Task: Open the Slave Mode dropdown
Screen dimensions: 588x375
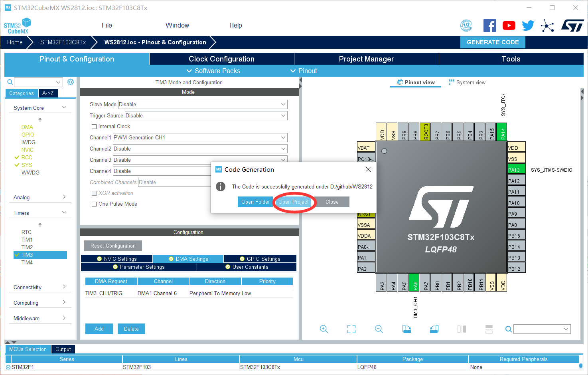Action: pyautogui.click(x=203, y=104)
